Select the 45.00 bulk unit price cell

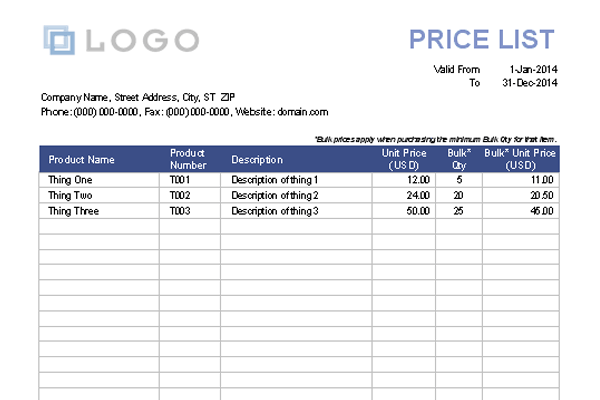click(541, 211)
